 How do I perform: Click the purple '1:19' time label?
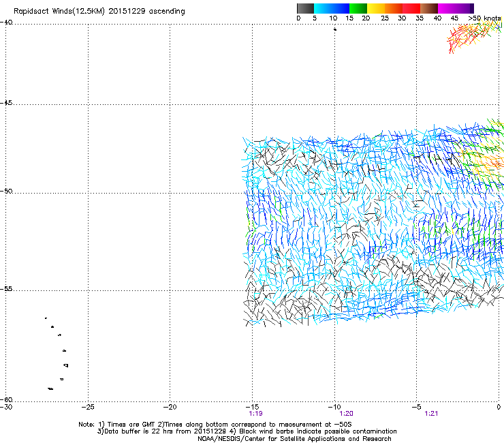[255, 414]
